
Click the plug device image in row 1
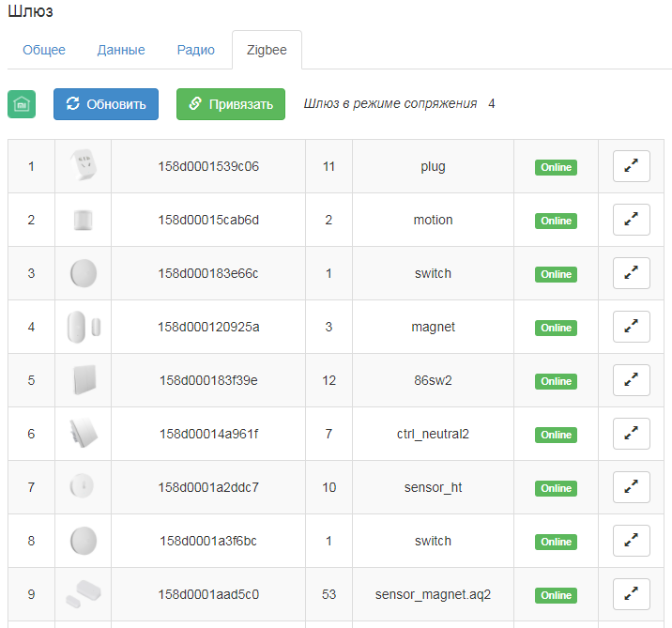pyautogui.click(x=83, y=167)
